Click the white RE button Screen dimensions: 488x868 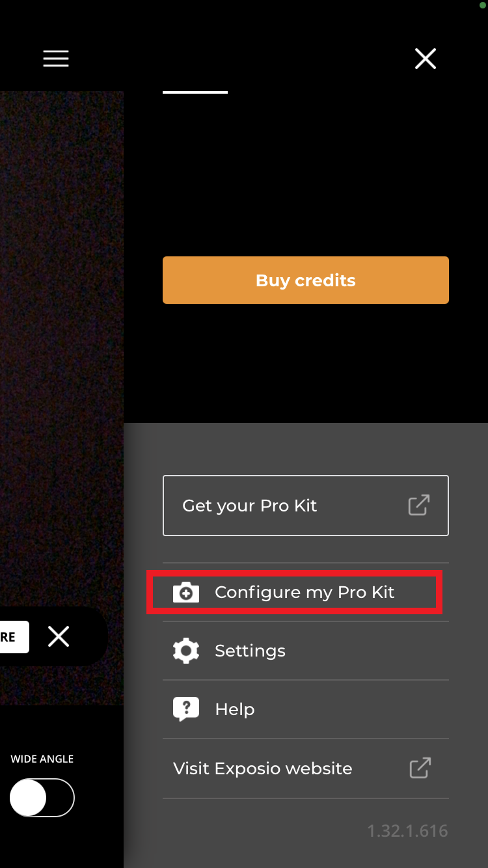click(x=14, y=637)
